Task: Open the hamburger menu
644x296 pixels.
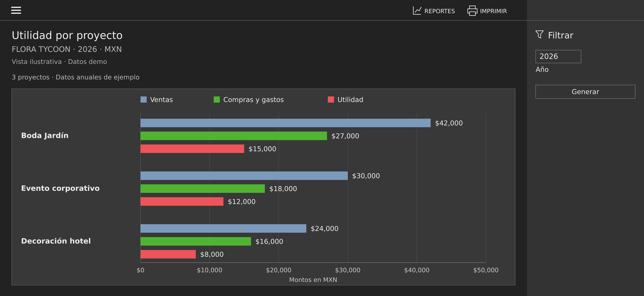Action: (x=16, y=10)
